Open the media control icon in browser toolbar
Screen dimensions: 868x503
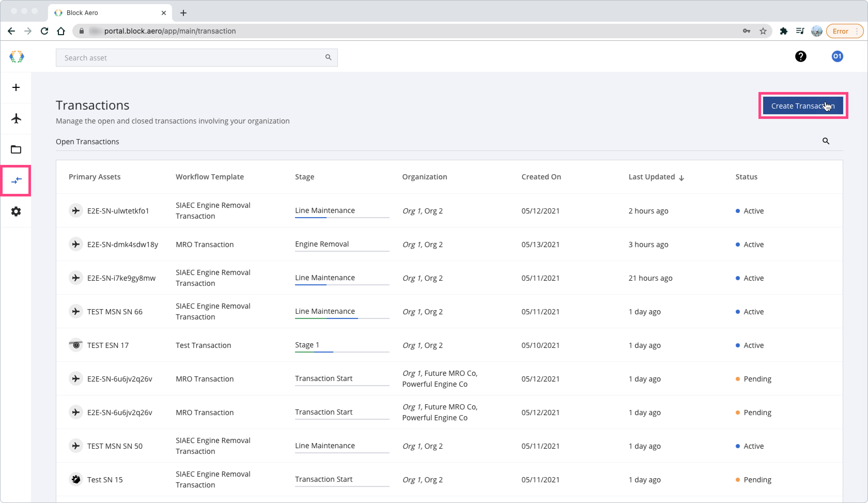point(800,31)
